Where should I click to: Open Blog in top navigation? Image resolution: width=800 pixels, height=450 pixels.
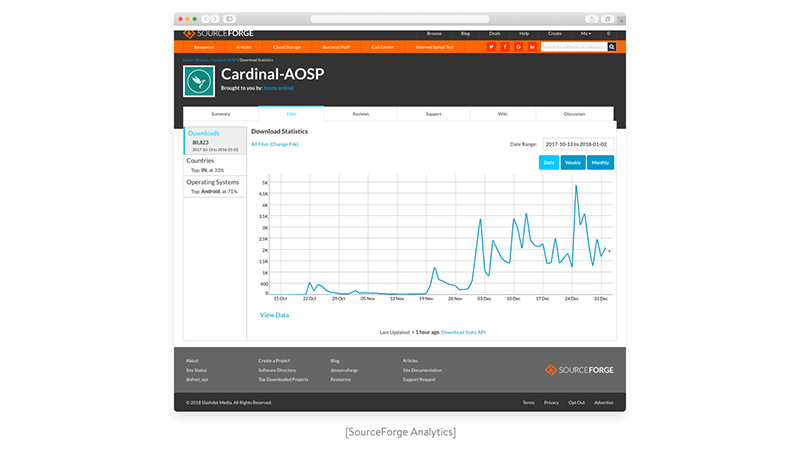pyautogui.click(x=465, y=34)
